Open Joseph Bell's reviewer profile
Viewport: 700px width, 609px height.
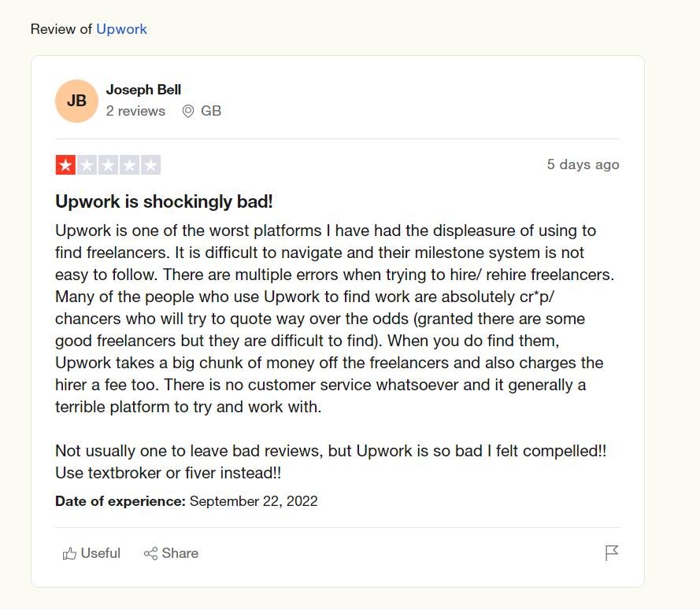(143, 90)
